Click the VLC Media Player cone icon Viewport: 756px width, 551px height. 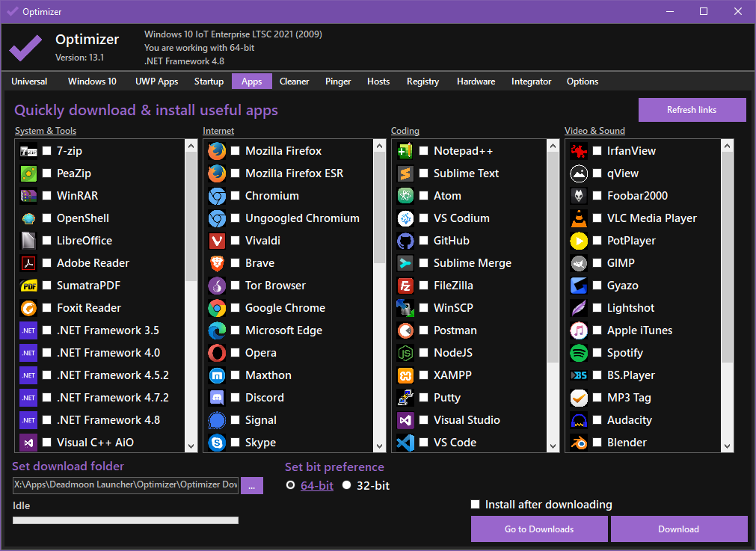(x=579, y=218)
